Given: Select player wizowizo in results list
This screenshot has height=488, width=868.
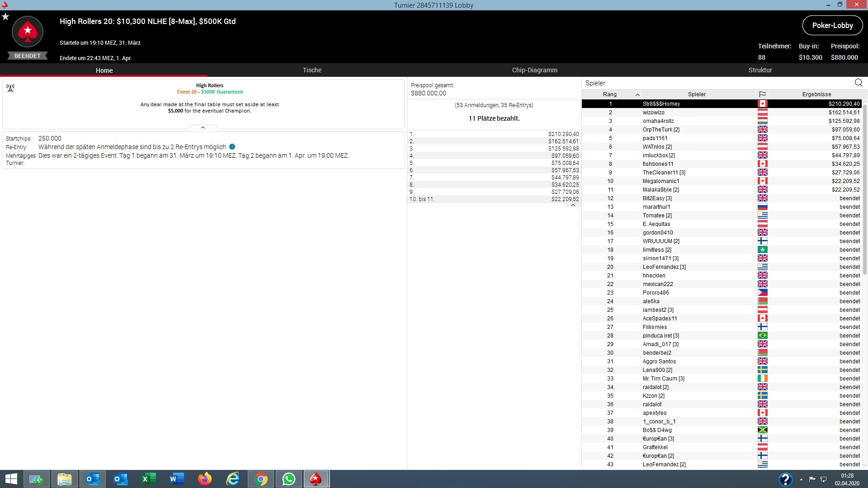Looking at the screenshot, I should (653, 113).
